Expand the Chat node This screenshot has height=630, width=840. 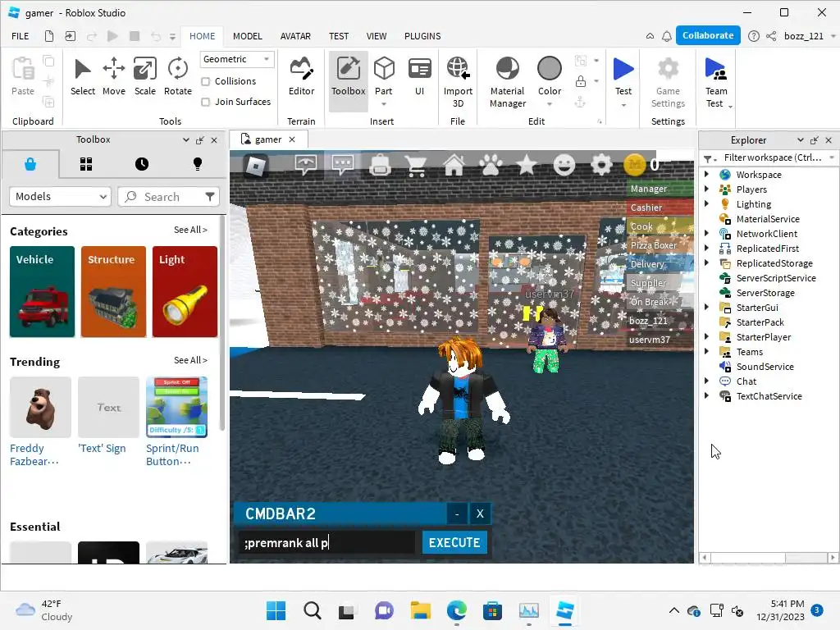[706, 381]
